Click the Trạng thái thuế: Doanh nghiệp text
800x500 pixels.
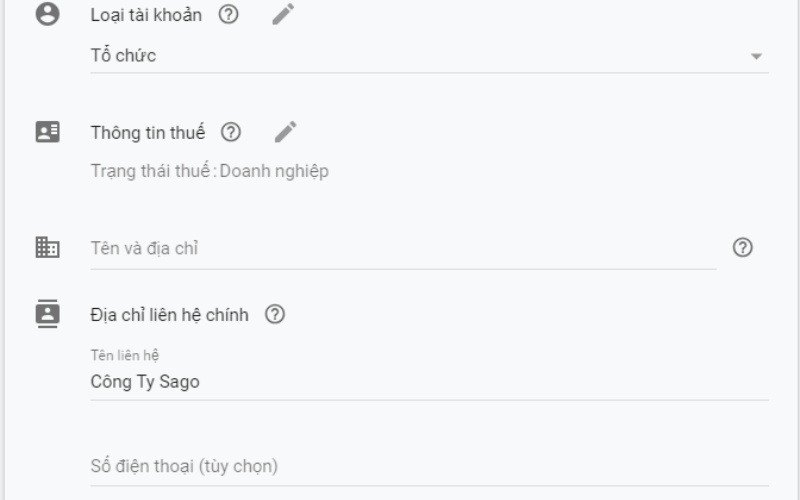point(210,171)
